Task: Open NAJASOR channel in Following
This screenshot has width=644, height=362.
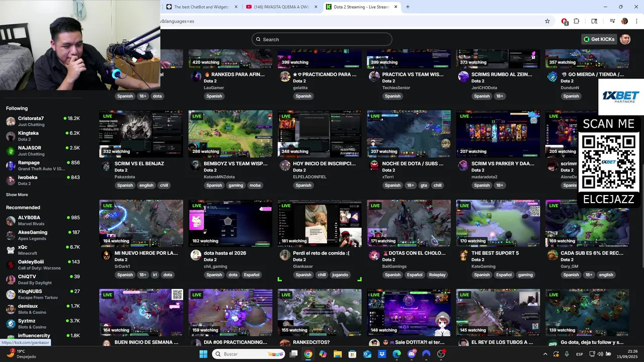Action: [x=43, y=151]
